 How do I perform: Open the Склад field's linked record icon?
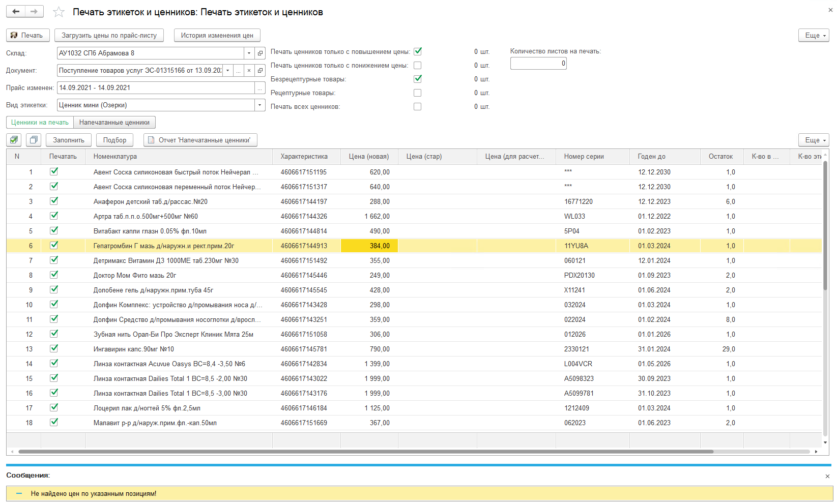pyautogui.click(x=260, y=53)
